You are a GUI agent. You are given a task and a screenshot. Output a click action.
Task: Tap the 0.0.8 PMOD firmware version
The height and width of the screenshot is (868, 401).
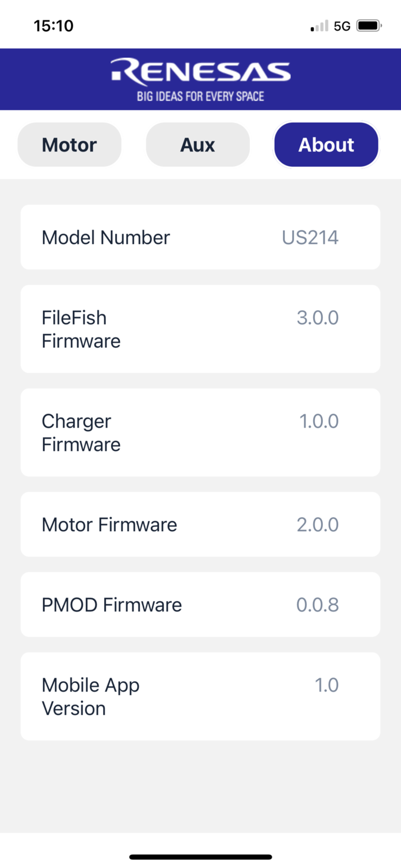(317, 605)
